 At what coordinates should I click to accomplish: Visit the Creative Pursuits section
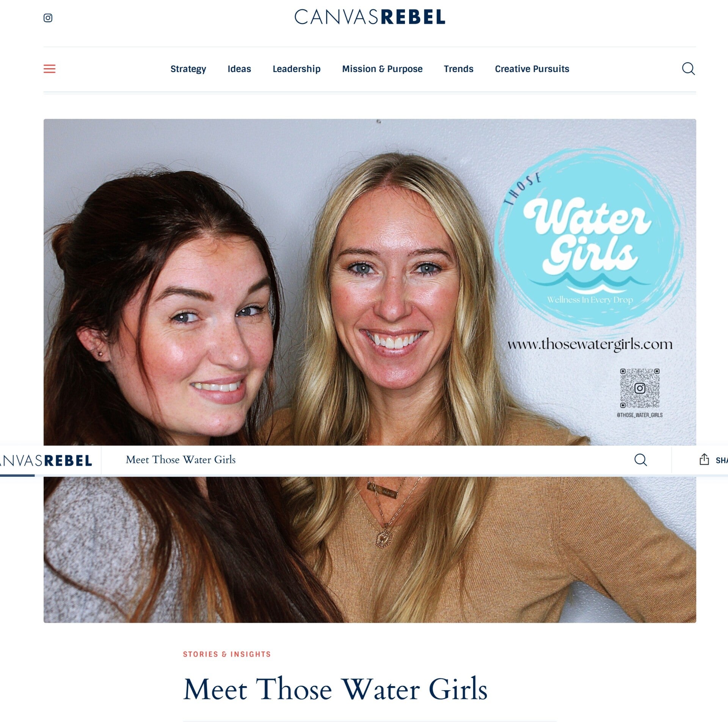pyautogui.click(x=532, y=69)
